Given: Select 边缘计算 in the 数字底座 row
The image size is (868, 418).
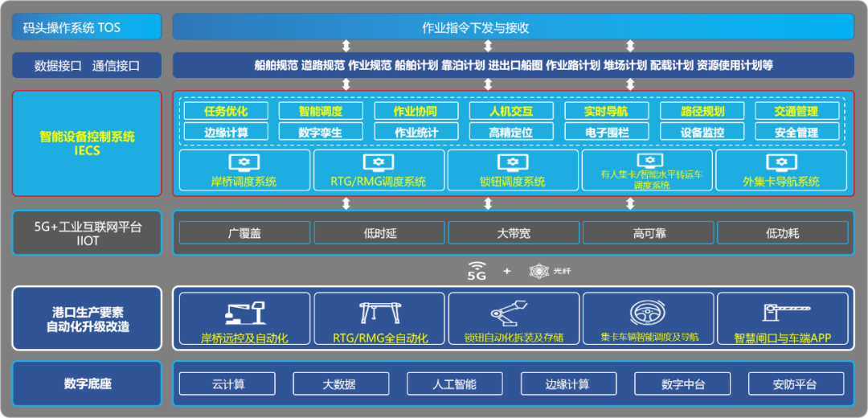Looking at the screenshot, I should click(568, 383).
